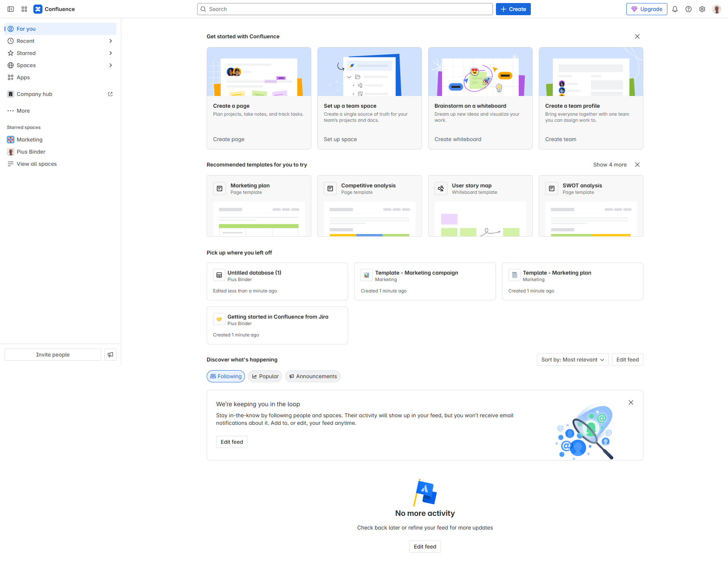Click the Create team link
728x583 pixels.
(x=560, y=139)
